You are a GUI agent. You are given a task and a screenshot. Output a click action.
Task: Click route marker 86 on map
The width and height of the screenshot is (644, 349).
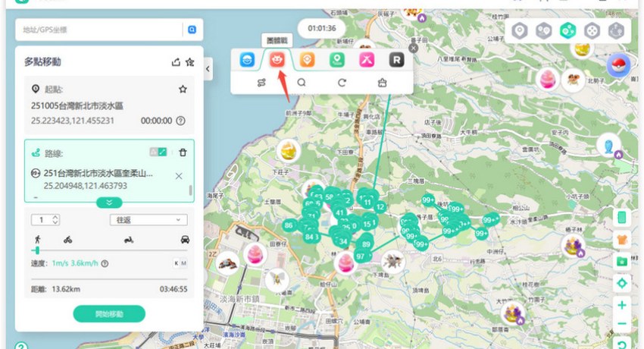tap(289, 225)
